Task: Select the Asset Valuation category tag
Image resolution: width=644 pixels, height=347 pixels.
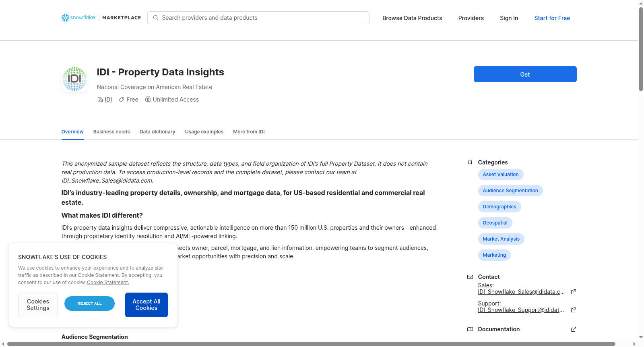Action: 501,175
